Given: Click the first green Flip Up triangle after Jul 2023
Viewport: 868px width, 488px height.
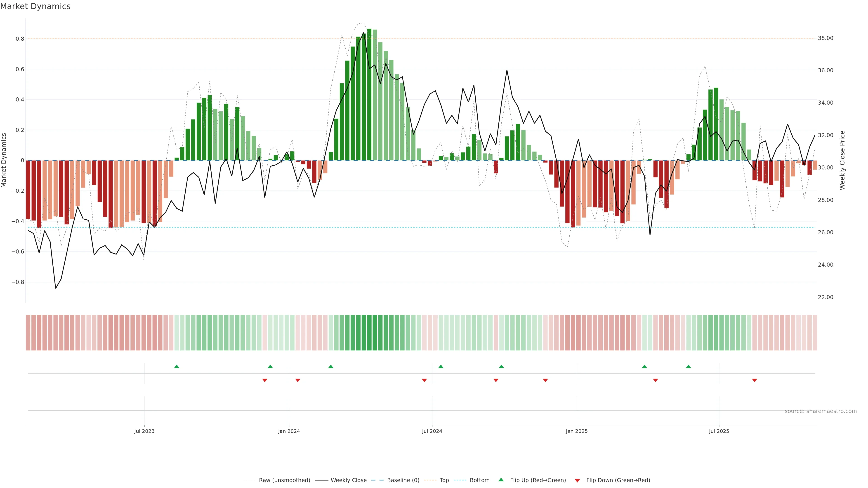Looking at the screenshot, I should [x=177, y=366].
